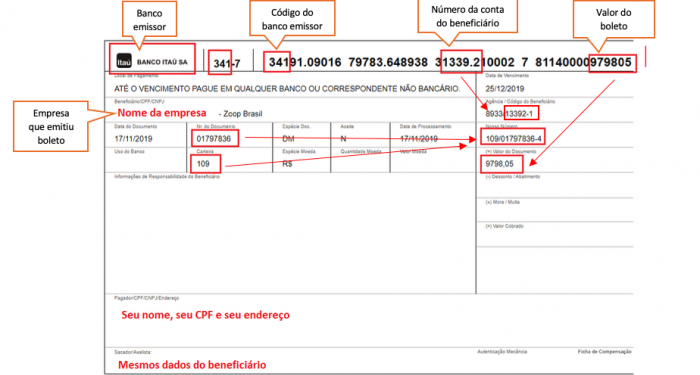Click the 'Data de Vencimento' field label
The image size is (700, 375).
(x=507, y=76)
